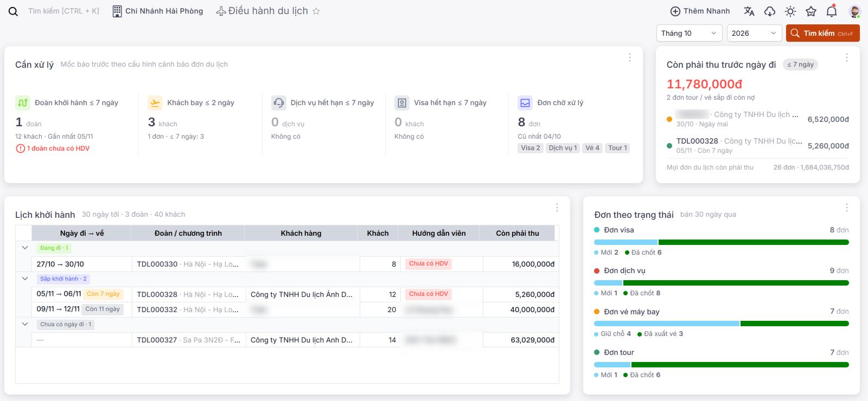The image size is (868, 401).
Task: Open the language translation icon
Action: point(749,11)
